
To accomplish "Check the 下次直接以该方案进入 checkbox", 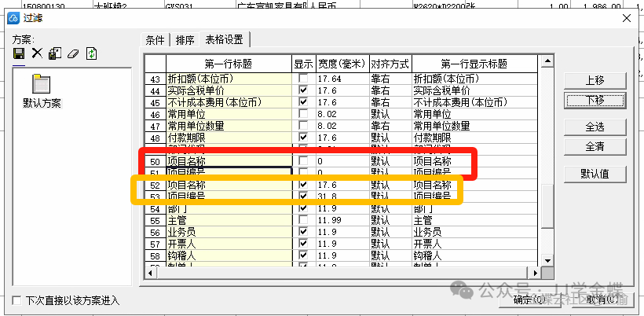I will point(17,300).
